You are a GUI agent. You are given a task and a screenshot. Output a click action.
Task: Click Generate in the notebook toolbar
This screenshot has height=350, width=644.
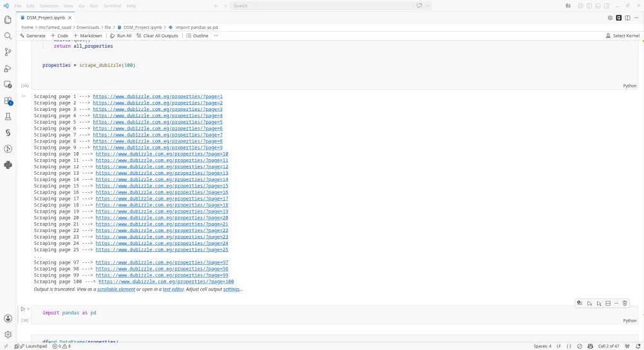(32, 36)
